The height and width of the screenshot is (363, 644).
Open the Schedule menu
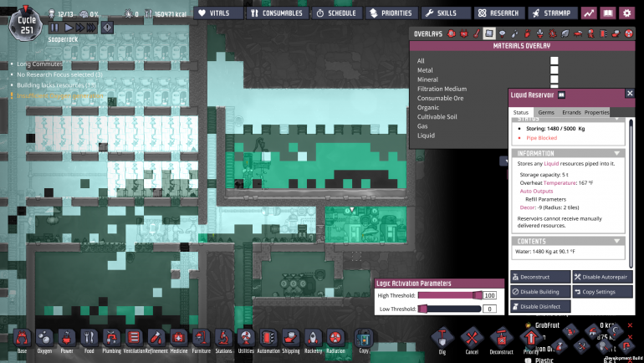click(x=337, y=13)
